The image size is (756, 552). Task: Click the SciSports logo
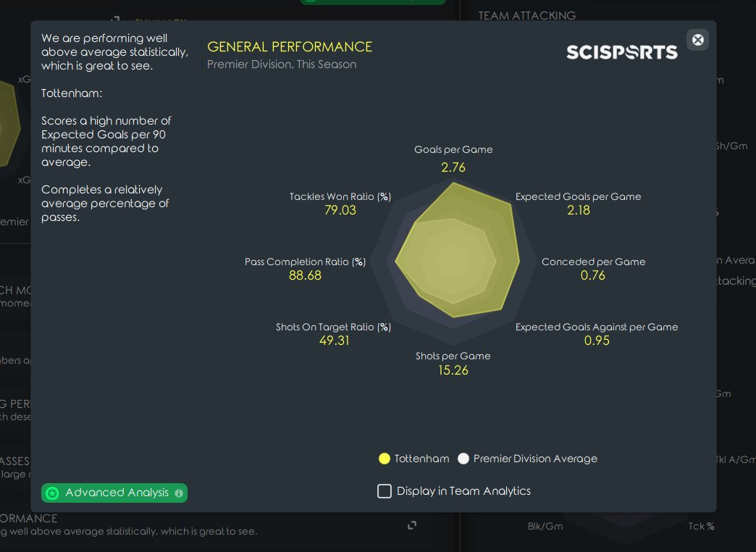[x=621, y=52]
